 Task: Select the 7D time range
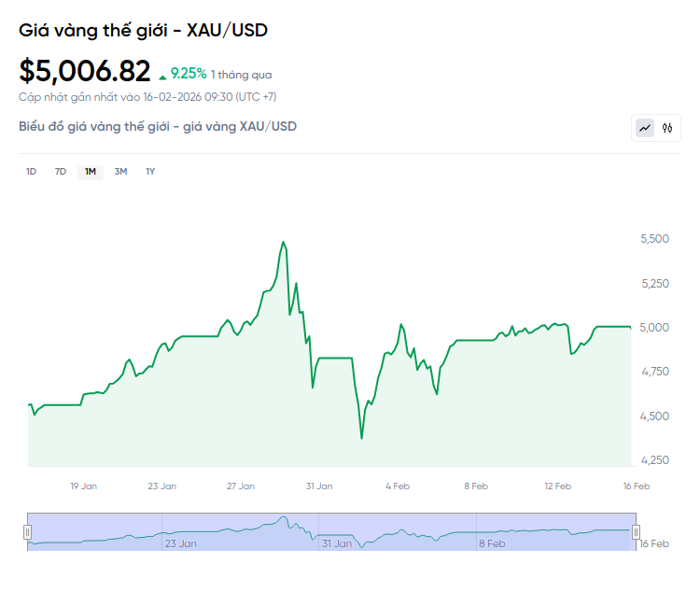tap(61, 171)
